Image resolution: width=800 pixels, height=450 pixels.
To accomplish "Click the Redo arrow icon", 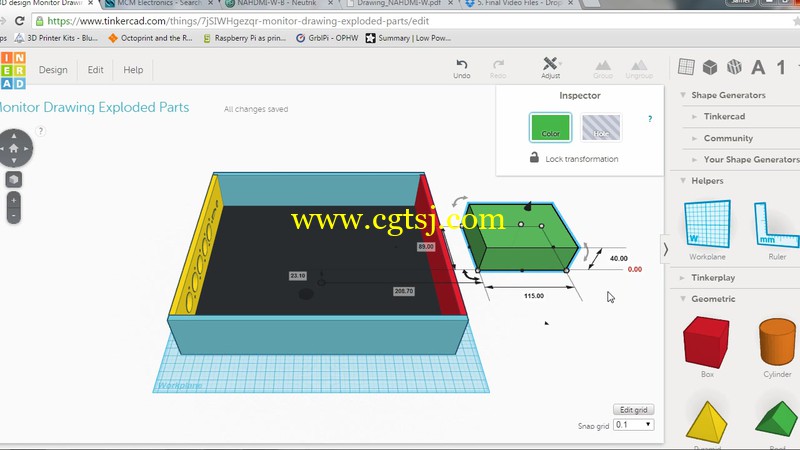I will tap(498, 64).
